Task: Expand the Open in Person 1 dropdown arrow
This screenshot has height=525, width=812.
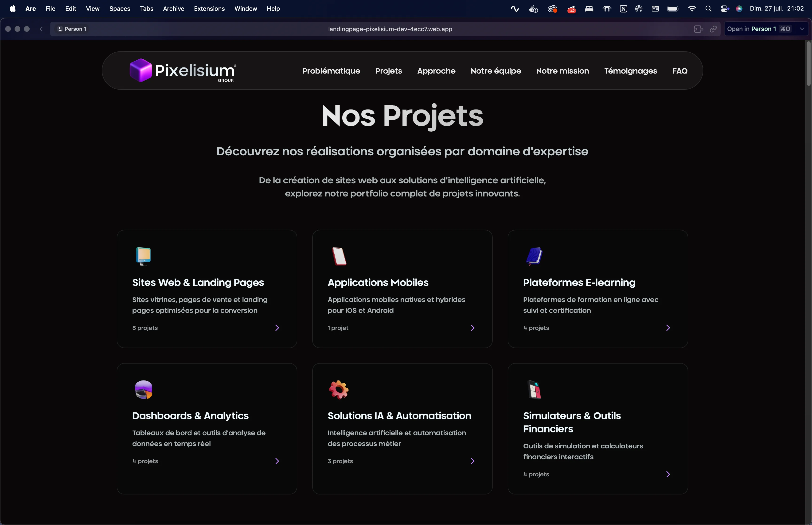Action: (802, 29)
